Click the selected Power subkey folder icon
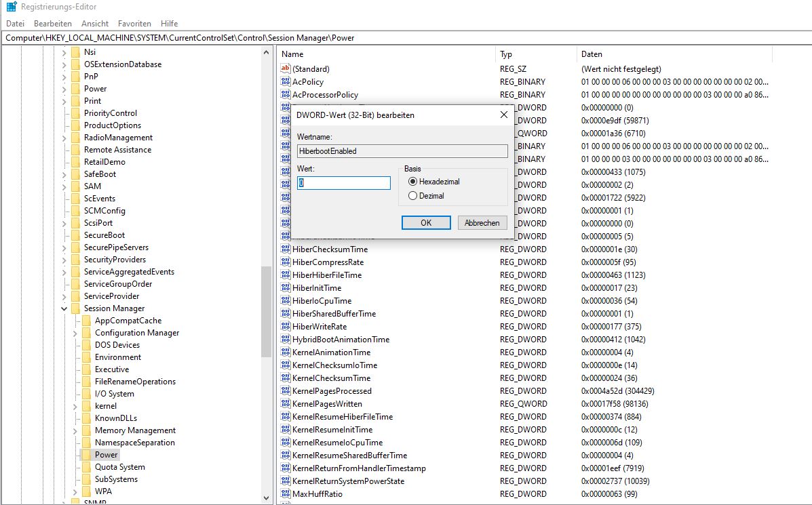 (86, 455)
